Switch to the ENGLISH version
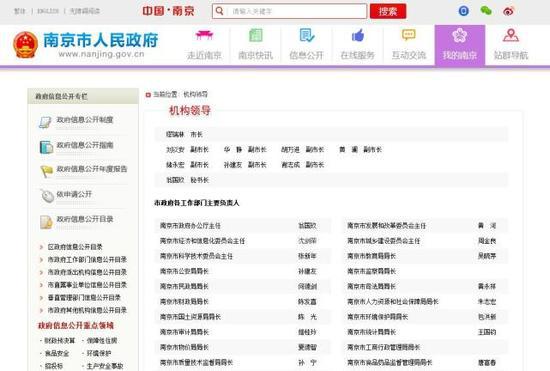Viewport: 550px width, 371px height. pyautogui.click(x=48, y=11)
